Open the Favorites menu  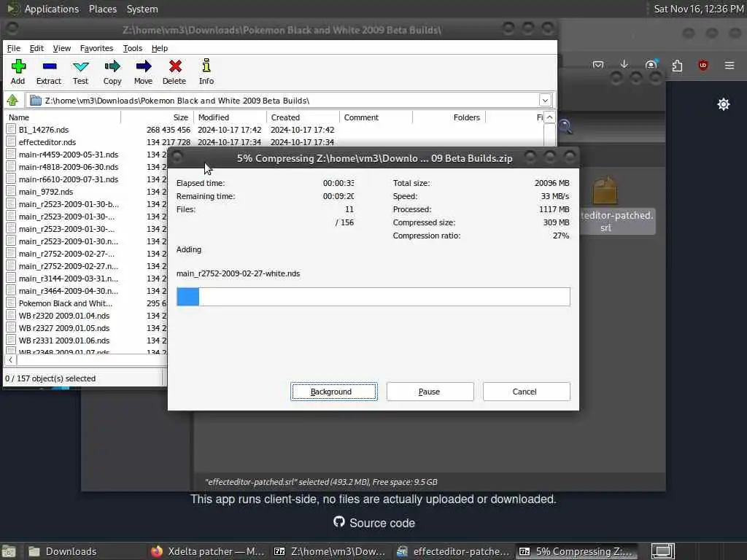(x=96, y=48)
